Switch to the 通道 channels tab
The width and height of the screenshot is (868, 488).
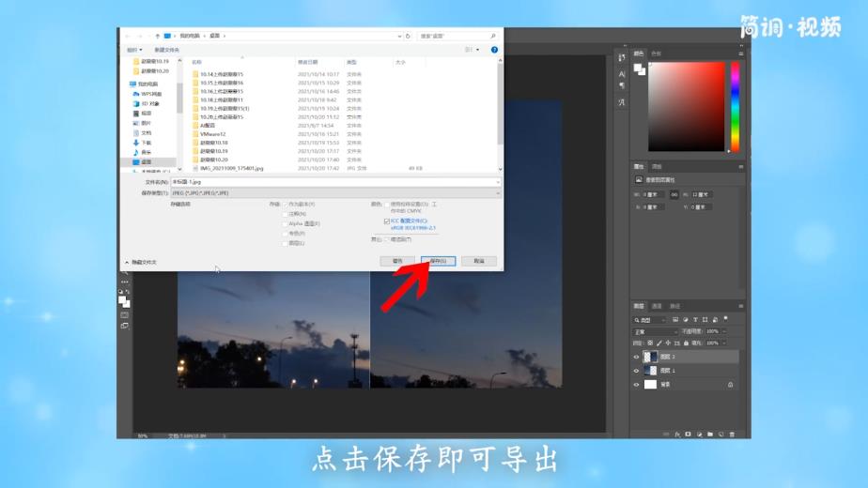coord(657,306)
